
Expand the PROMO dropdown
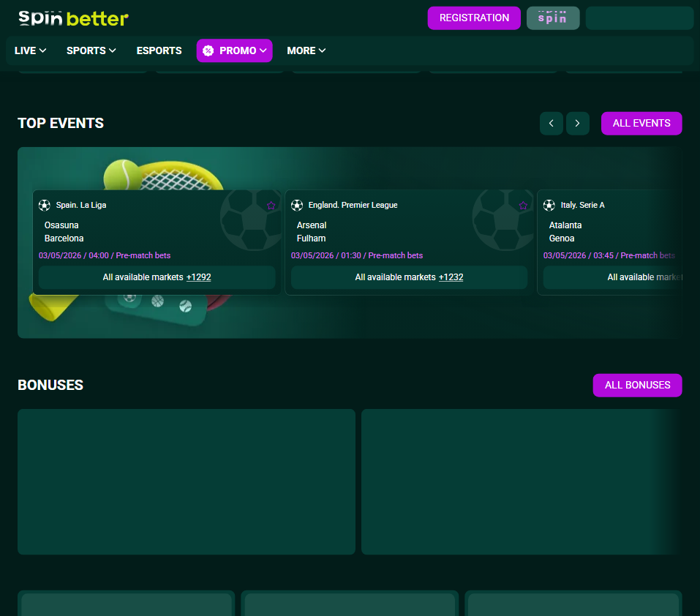pyautogui.click(x=234, y=50)
